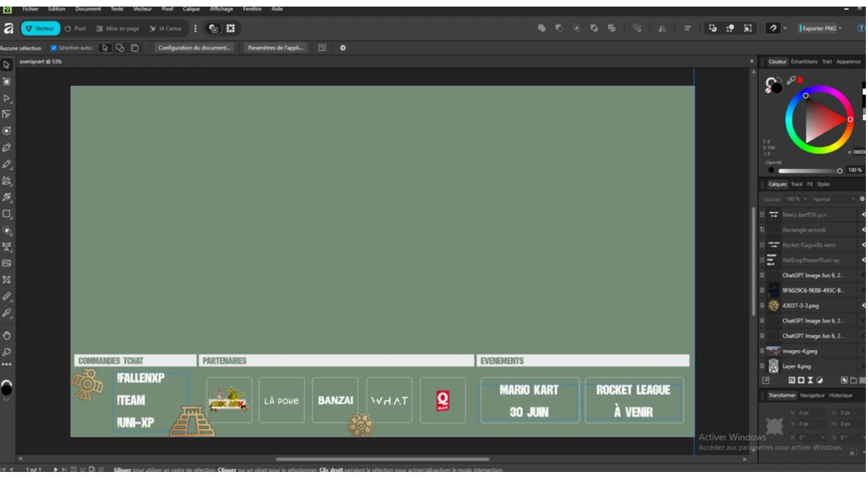Toggle the magnet snapping button
Viewport: 868px width, 491px height.
773,29
